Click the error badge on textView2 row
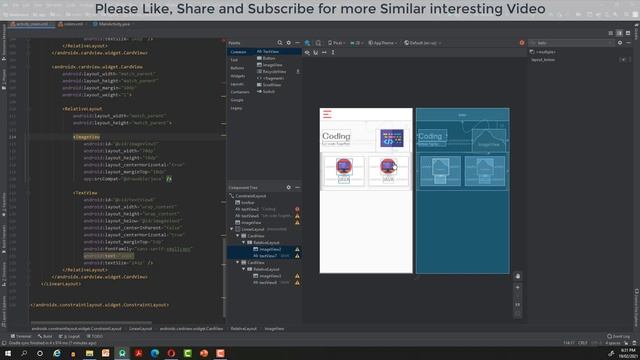Screen dimensions: 640x360 tap(297, 209)
